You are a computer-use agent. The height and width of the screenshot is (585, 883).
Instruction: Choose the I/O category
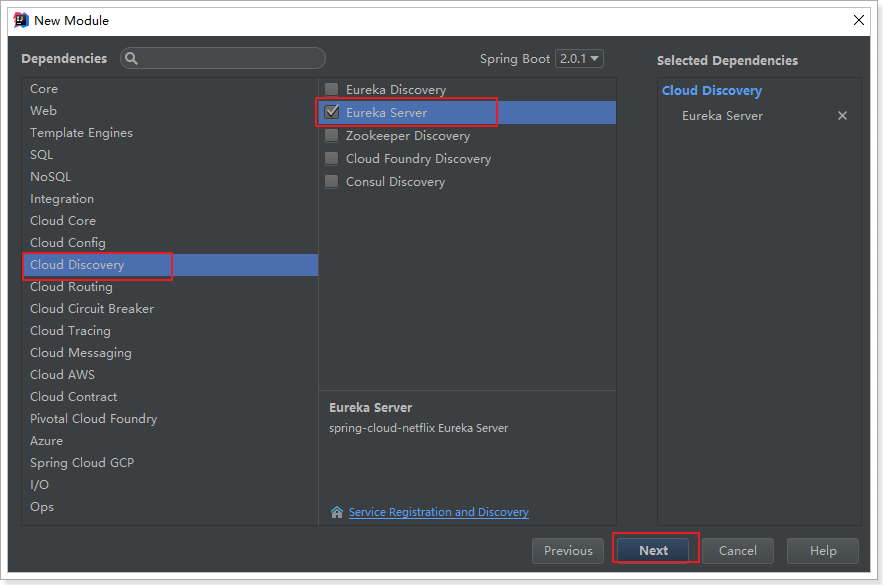(170, 484)
